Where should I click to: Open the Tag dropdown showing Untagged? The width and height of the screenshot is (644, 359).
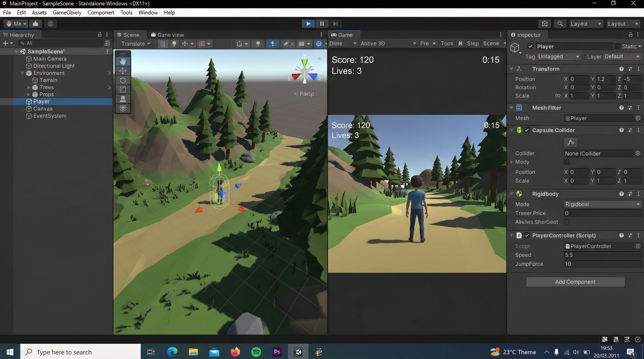[559, 56]
